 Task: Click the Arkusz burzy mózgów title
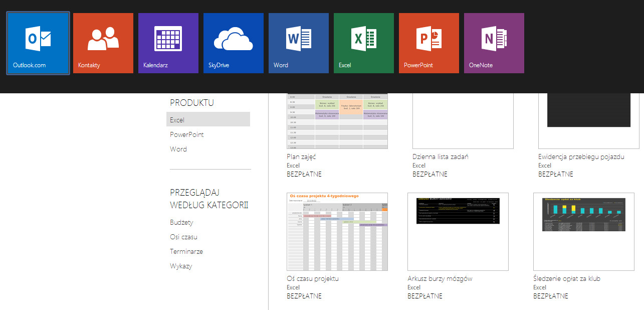440,279
